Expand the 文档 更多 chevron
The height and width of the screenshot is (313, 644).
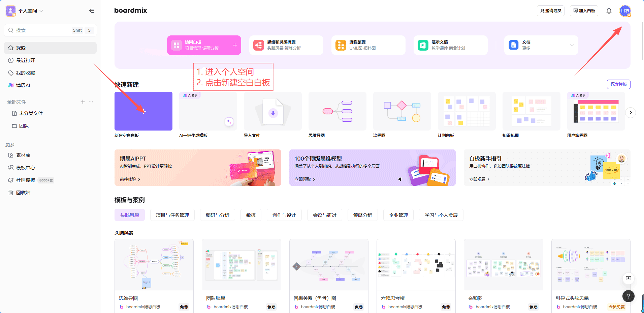(572, 45)
